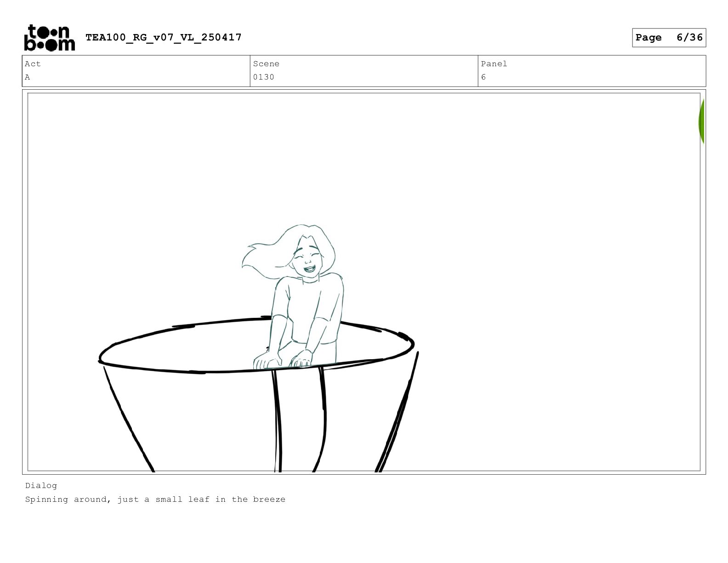
Task: Select the Scene number 0130
Action: click(x=264, y=77)
